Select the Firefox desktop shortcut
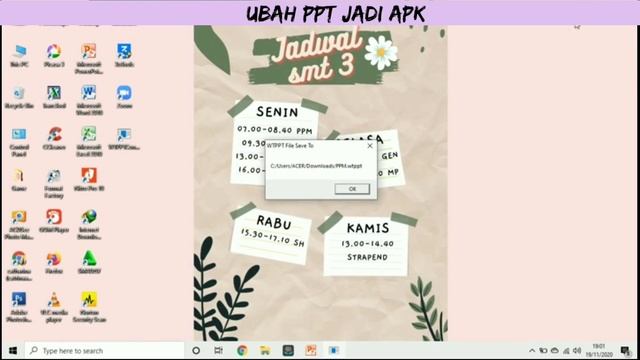 [x=54, y=262]
